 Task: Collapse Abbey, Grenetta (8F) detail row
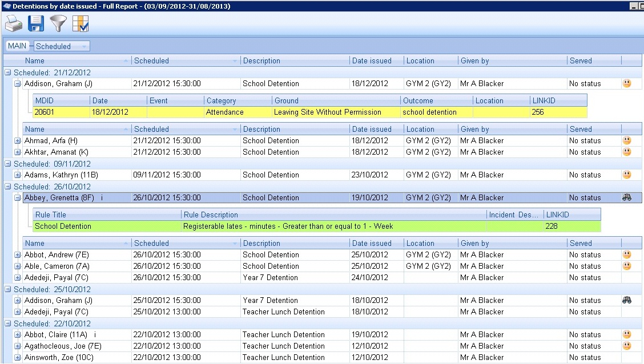coord(17,198)
